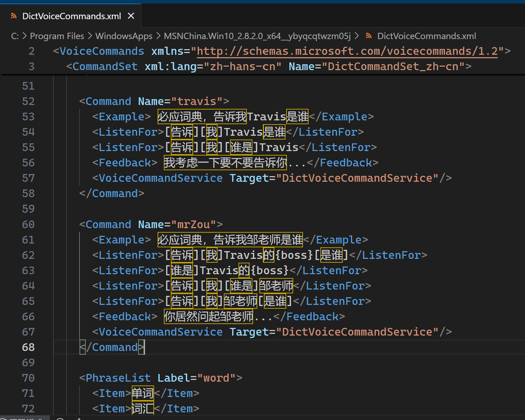Expand the Program Files breadcrumb
This screenshot has width=525, height=420.
click(x=57, y=36)
